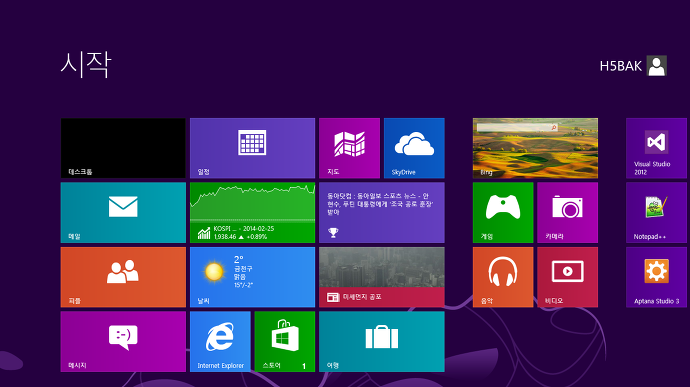The image size is (690, 387).
Task: Click the H5BAK user account name
Action: pos(620,66)
